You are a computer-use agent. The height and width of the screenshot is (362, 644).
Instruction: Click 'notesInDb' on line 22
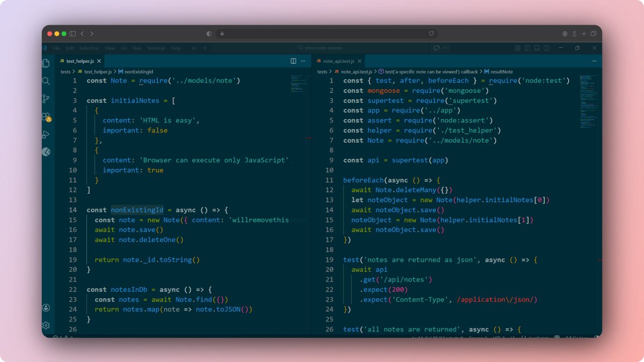[x=129, y=289]
